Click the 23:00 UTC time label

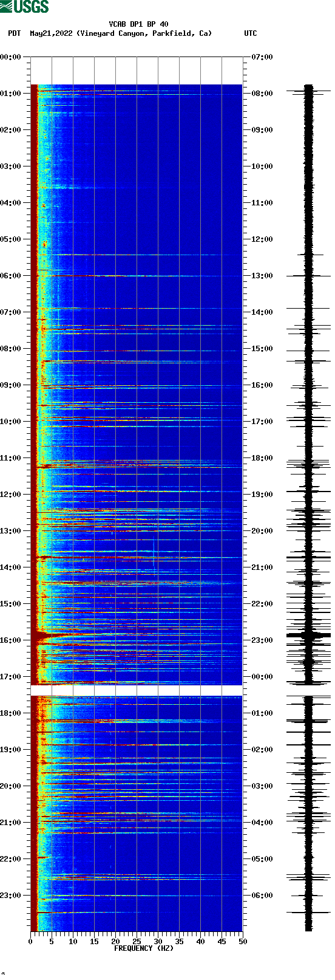tap(262, 640)
